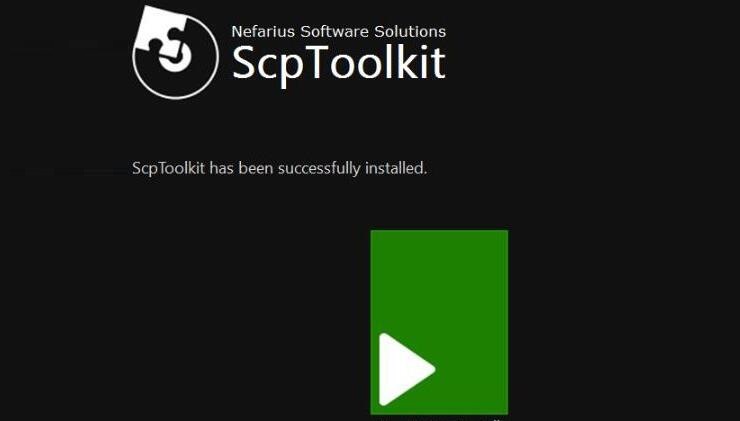Click the circular ScpToolkit logo icon
Screen dimensions: 740x421
pos(175,52)
